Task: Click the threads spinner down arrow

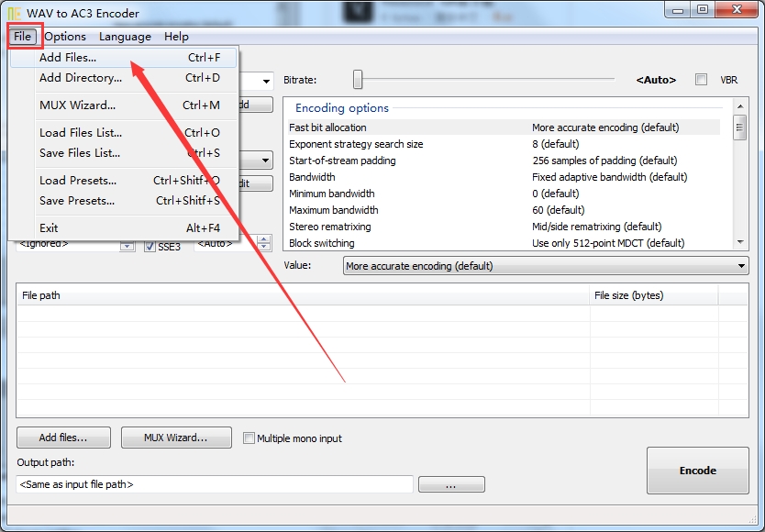Action: pos(264,247)
